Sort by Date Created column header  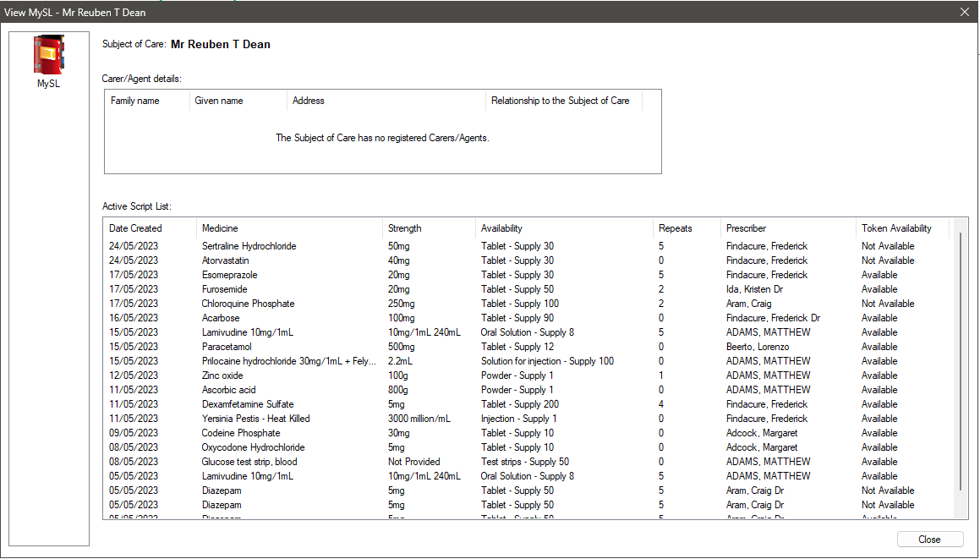pos(150,228)
